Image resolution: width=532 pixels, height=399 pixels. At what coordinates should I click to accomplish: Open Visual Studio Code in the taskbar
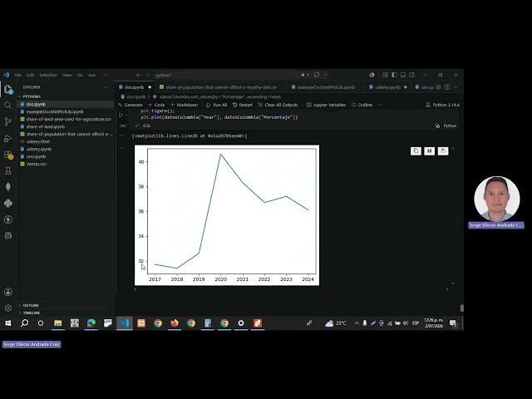(x=125, y=323)
